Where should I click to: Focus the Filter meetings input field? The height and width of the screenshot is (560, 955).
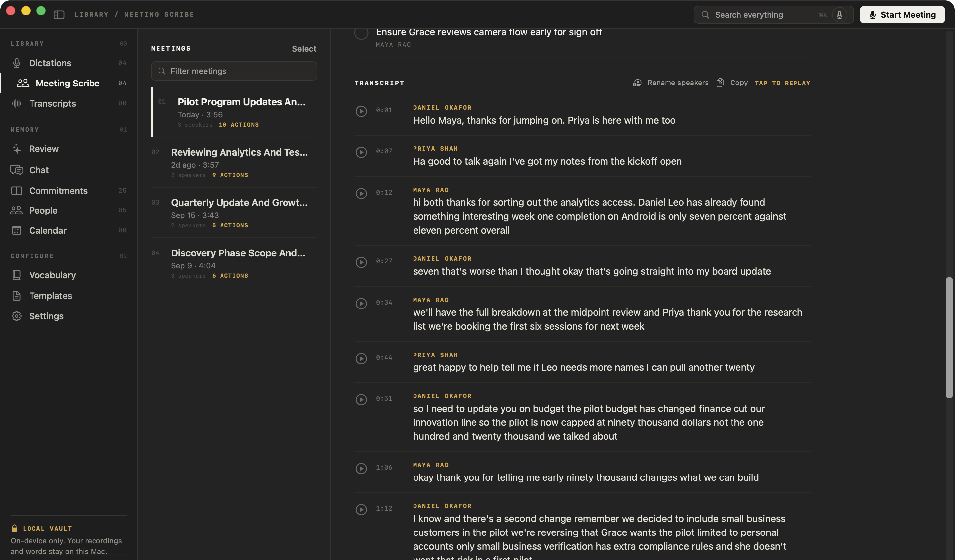tap(234, 71)
